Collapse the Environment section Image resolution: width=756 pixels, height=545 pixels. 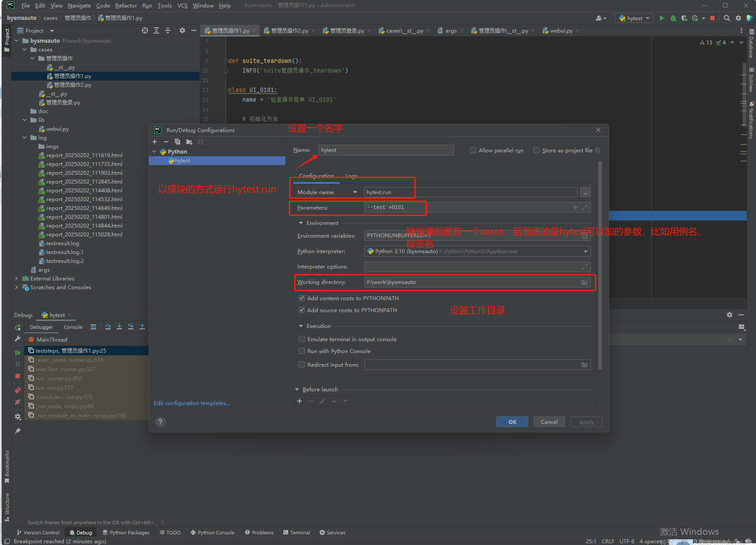(301, 223)
